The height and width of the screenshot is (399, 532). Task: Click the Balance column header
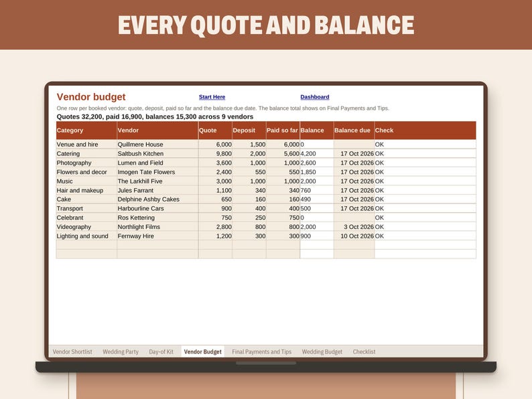click(x=317, y=131)
